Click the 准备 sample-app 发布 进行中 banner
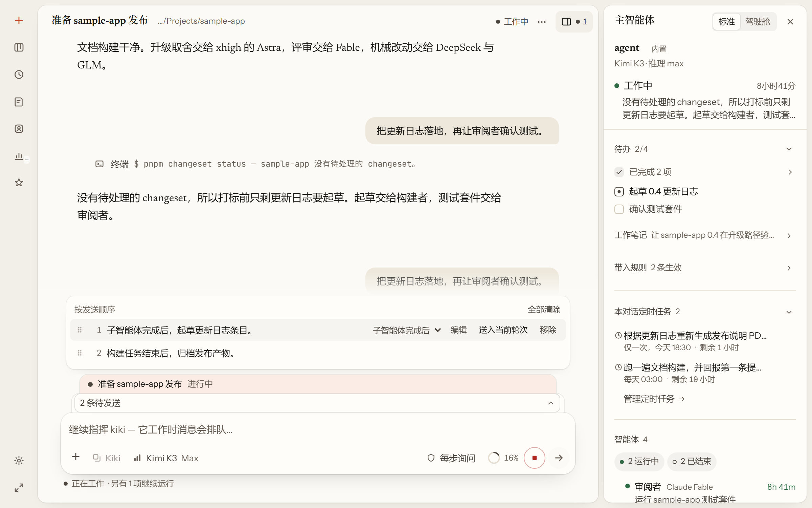Image resolution: width=812 pixels, height=508 pixels. tap(318, 384)
